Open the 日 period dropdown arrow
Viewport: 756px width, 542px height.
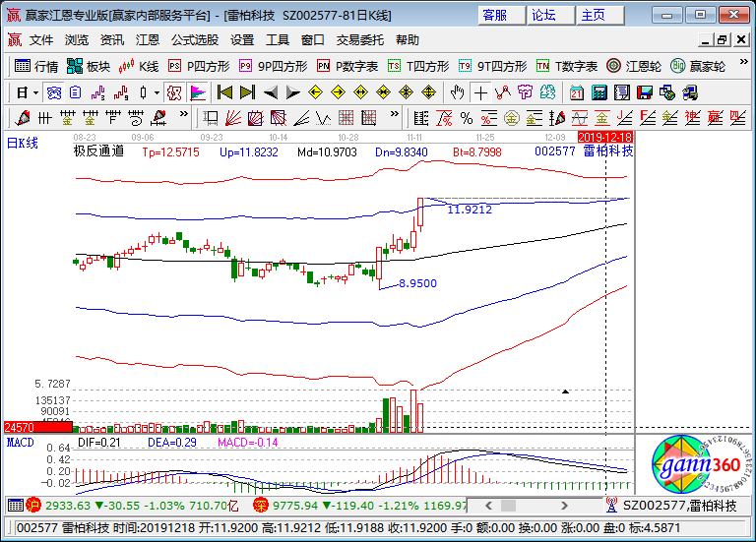coord(35,92)
